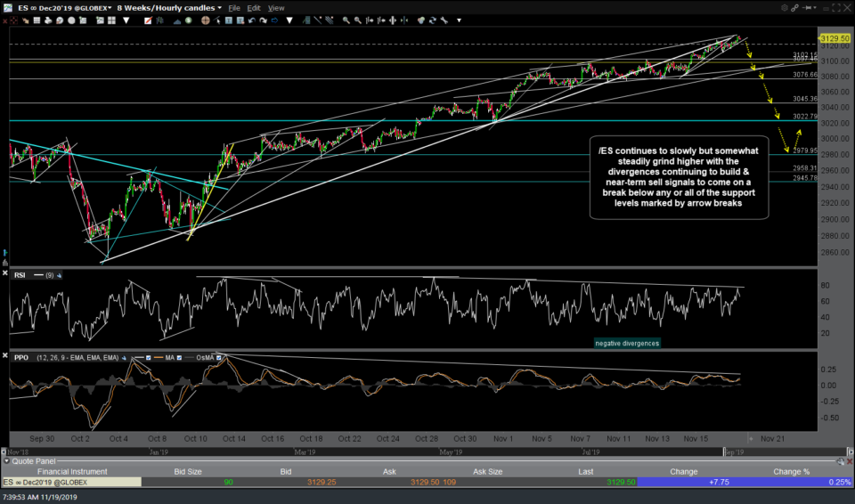Click the /ES commentary annotation text box
This screenshot has height=504, width=855.
click(x=679, y=177)
